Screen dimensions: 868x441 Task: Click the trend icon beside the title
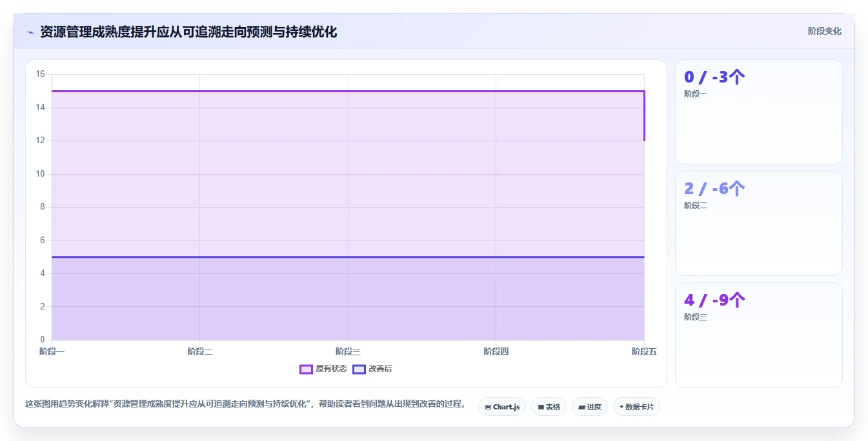click(30, 32)
